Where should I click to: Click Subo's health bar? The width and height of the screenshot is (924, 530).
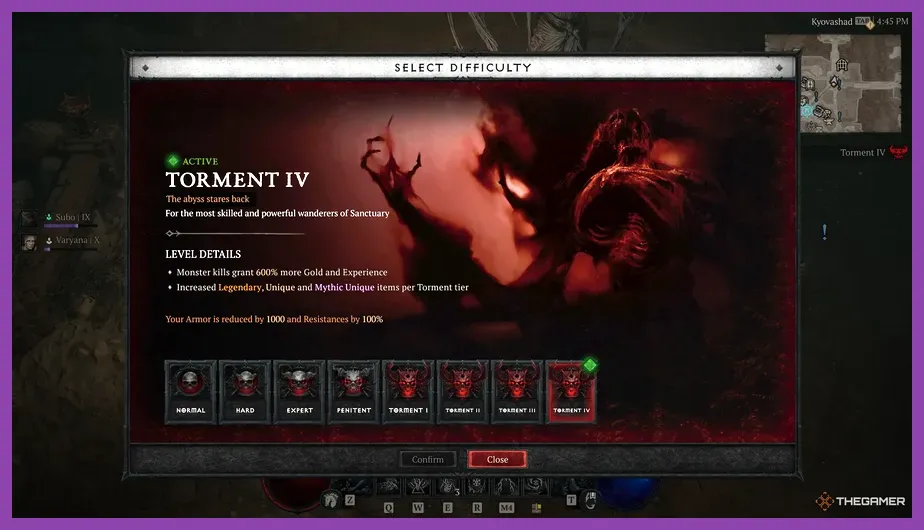pyautogui.click(x=71, y=226)
